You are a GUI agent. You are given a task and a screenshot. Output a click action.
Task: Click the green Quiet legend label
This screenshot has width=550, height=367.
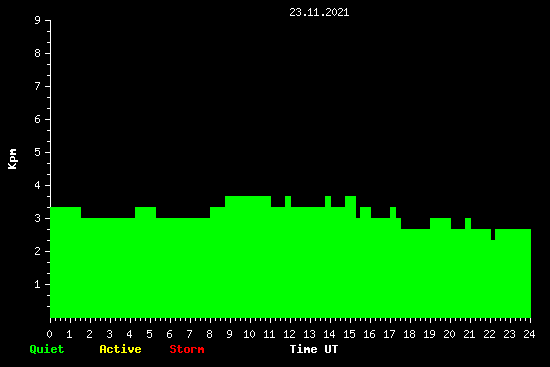point(47,349)
